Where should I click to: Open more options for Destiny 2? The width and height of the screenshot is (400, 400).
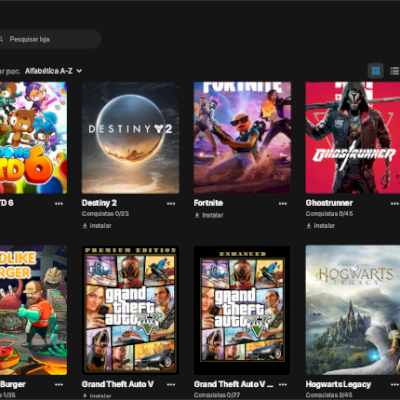pos(171,203)
